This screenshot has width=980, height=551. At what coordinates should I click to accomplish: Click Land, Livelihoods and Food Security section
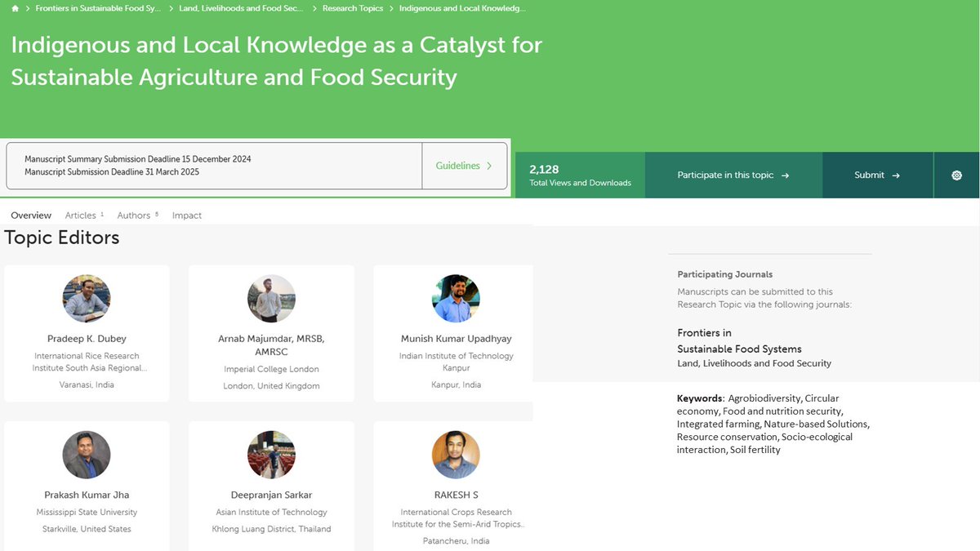pyautogui.click(x=754, y=363)
